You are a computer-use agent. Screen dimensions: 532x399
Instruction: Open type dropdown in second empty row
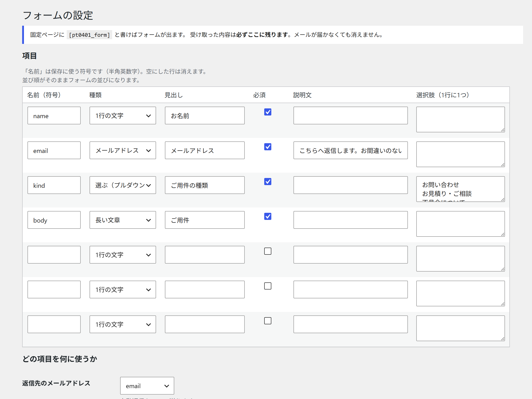pyautogui.click(x=123, y=289)
